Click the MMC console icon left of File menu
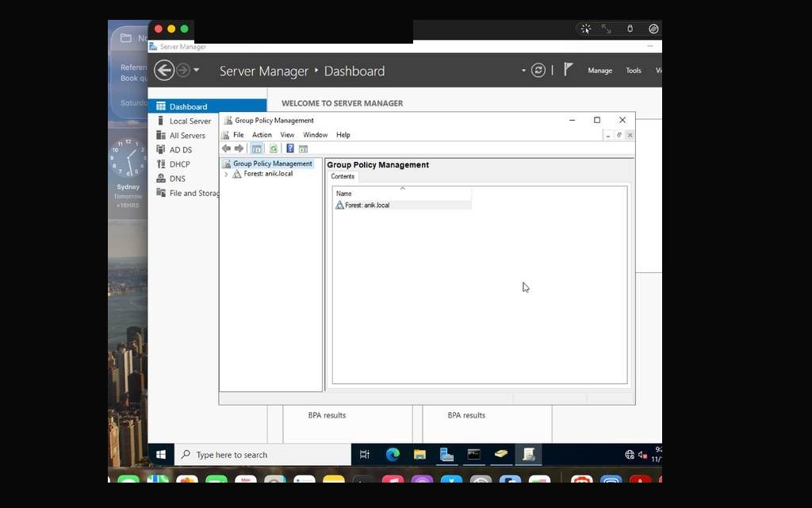 tap(225, 135)
